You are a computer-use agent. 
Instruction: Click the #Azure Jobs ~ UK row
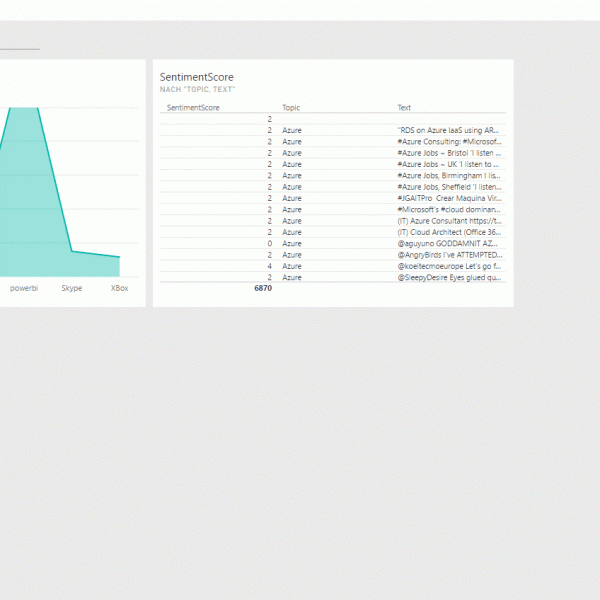pos(448,164)
